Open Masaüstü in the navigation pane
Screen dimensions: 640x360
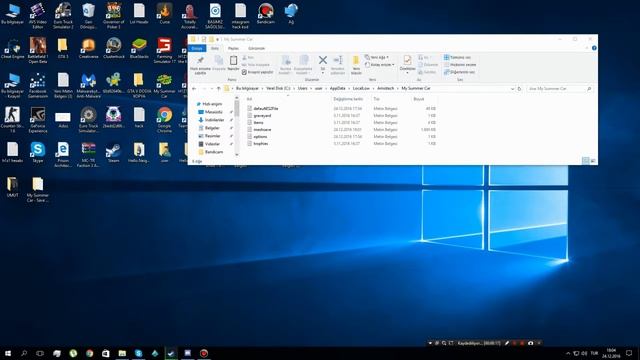214,112
